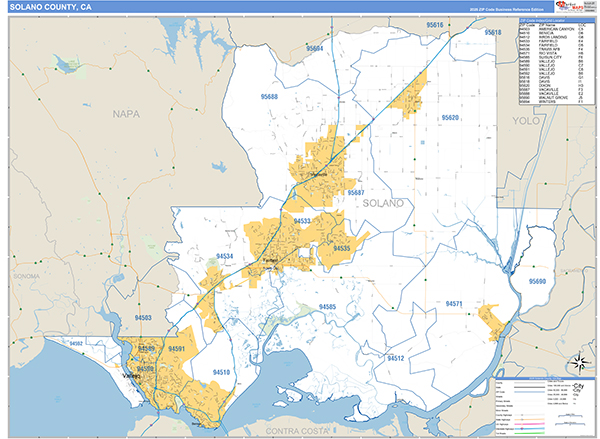
Task: Click ZIP code 95694 on map
Action: point(315,49)
